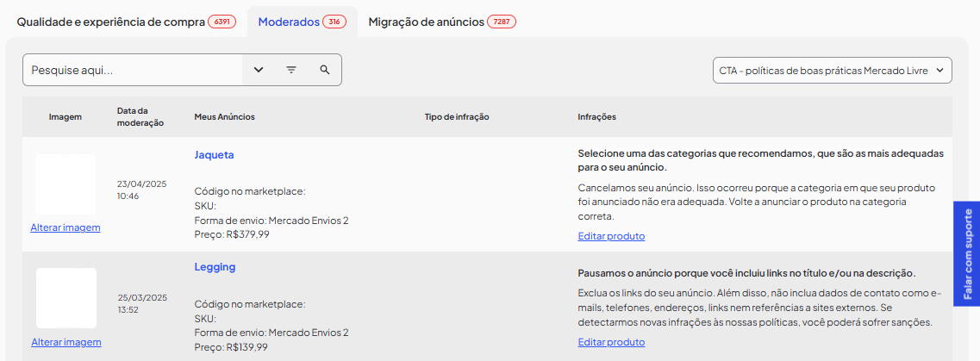Open the Jaqueta listing link
The width and height of the screenshot is (980, 361).
215,155
